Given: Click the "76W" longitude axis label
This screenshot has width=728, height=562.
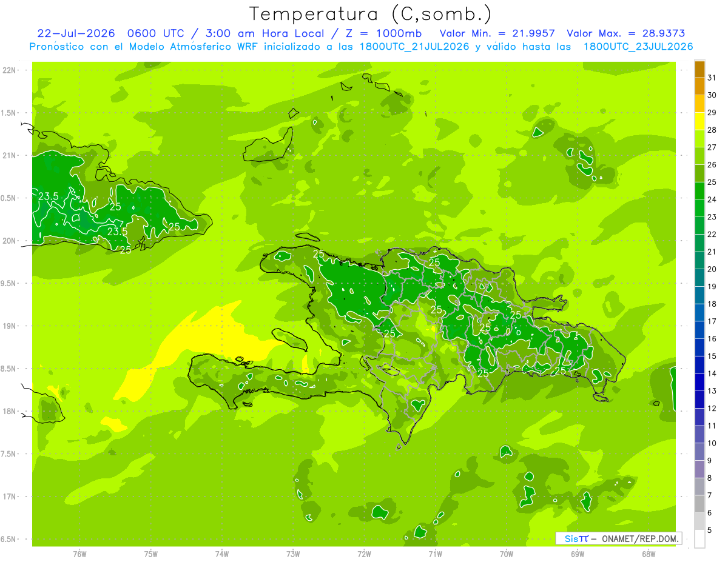Looking at the screenshot, I should (79, 554).
